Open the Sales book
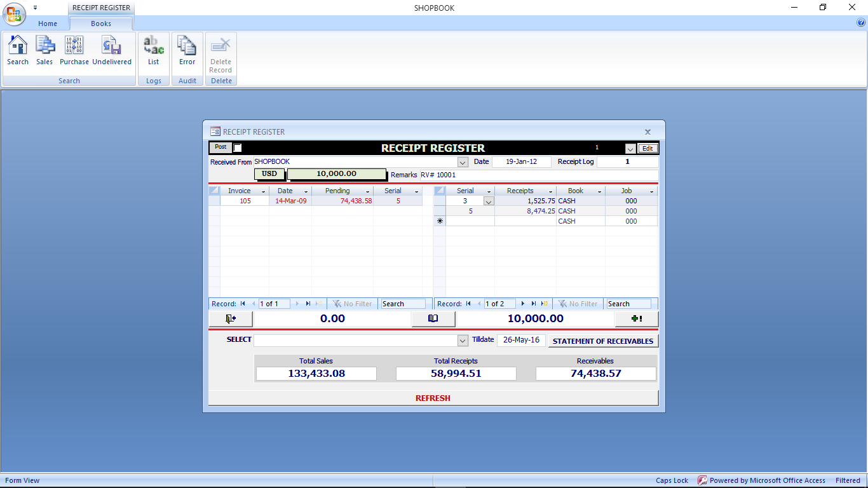Image resolution: width=868 pixels, height=488 pixels. click(44, 51)
